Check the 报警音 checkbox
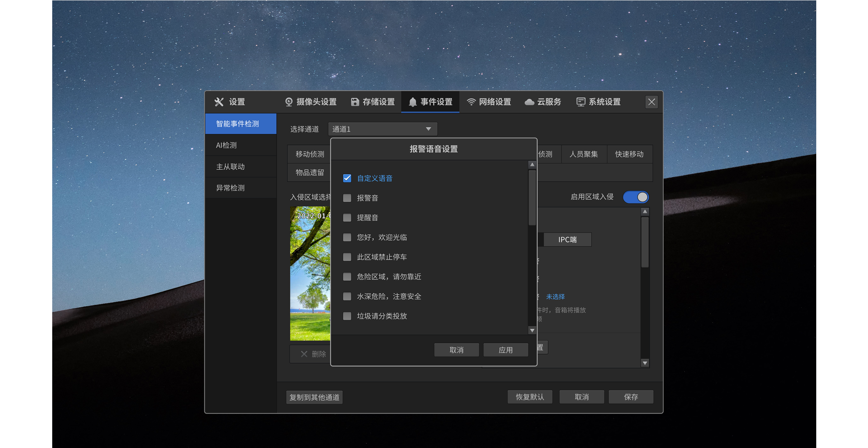The width and height of the screenshot is (868, 448). (347, 198)
